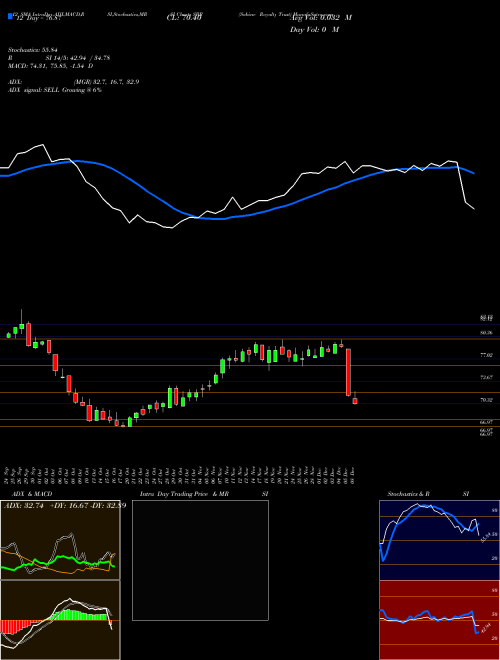Screen dimensions: 500x660
Task: Click the blue 12-day SMA legend square
Action: (11, 17)
